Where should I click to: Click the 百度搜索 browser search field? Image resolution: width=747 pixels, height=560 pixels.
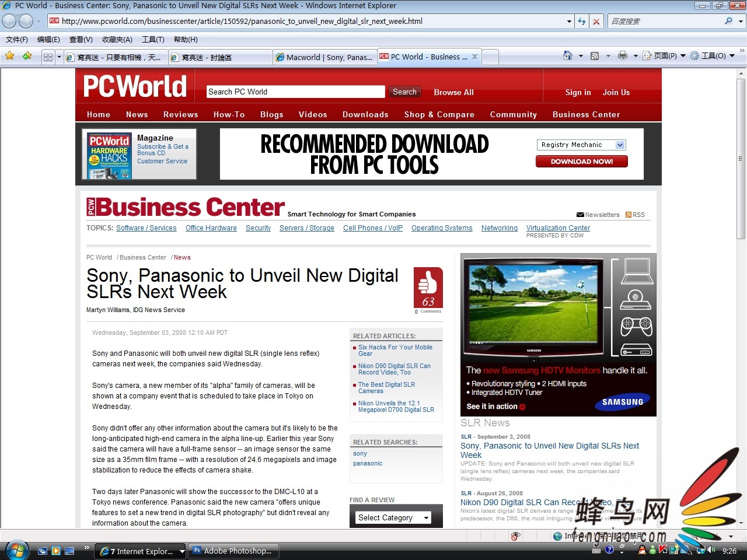665,21
